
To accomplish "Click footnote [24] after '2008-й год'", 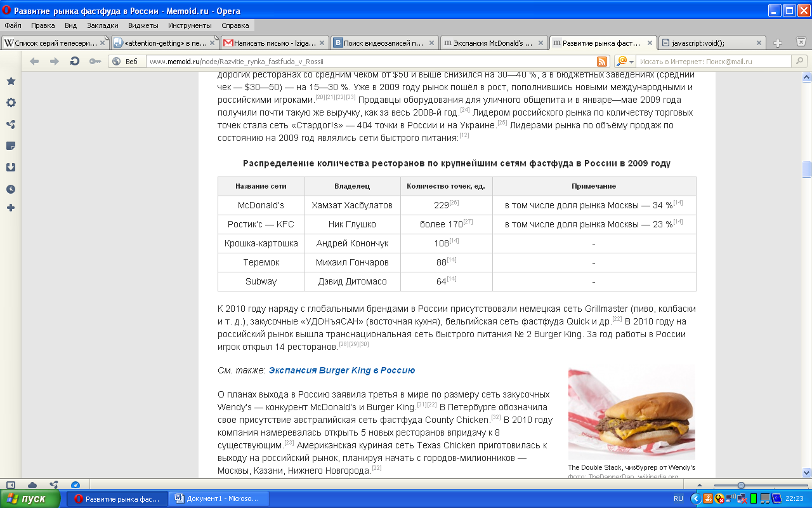I will [465, 110].
